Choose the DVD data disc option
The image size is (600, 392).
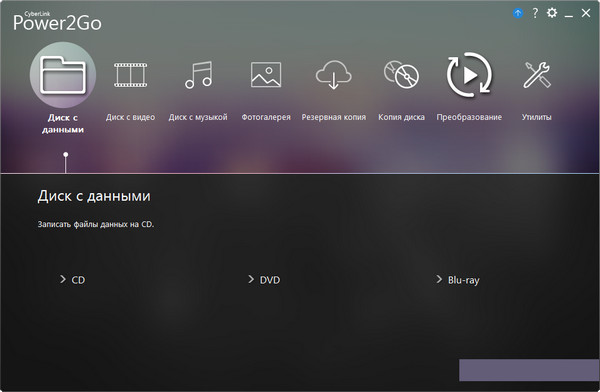264,280
